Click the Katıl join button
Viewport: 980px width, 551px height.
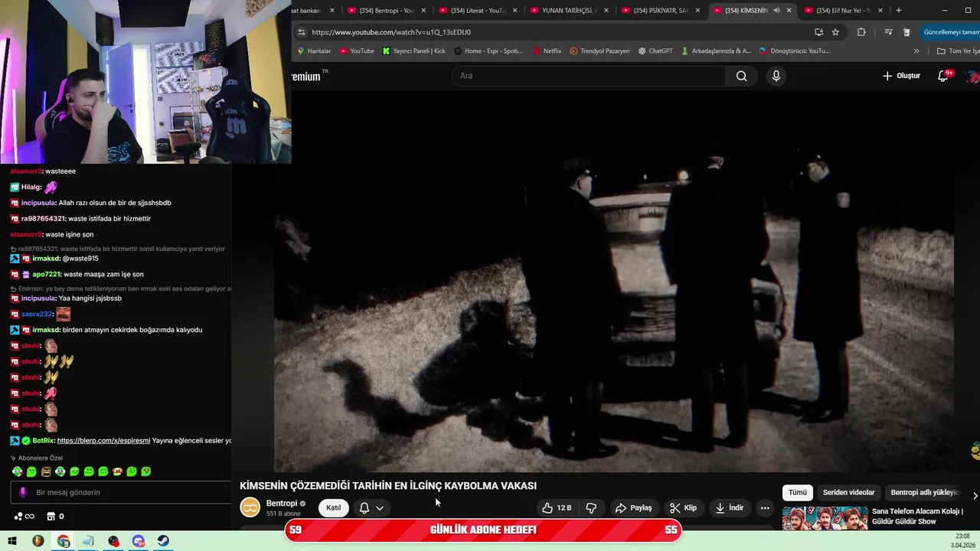pos(334,508)
